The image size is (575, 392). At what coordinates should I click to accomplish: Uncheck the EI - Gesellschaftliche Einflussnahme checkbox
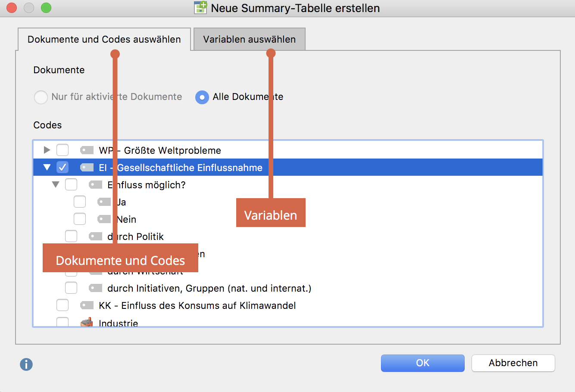[x=62, y=168]
